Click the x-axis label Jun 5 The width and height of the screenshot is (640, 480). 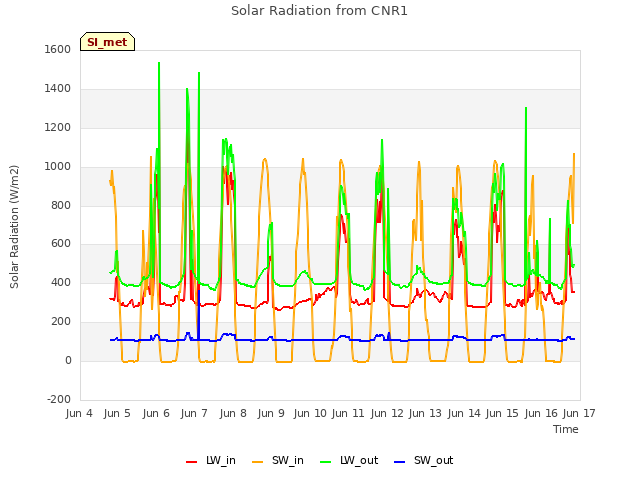point(117,413)
